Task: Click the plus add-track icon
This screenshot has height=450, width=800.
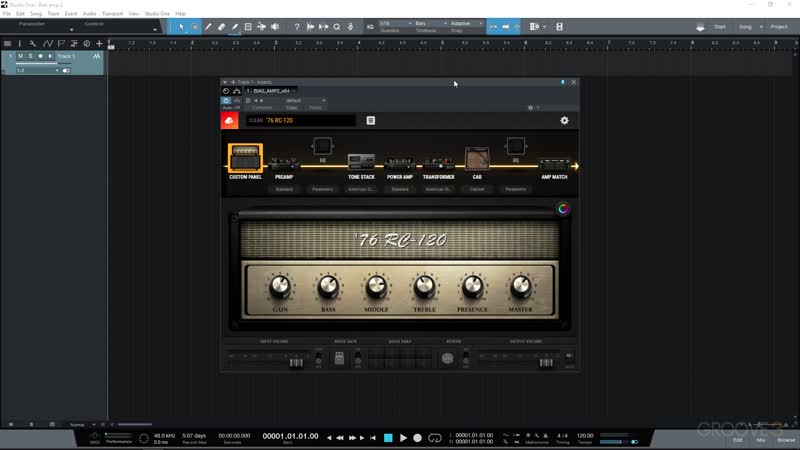Action: pos(99,44)
